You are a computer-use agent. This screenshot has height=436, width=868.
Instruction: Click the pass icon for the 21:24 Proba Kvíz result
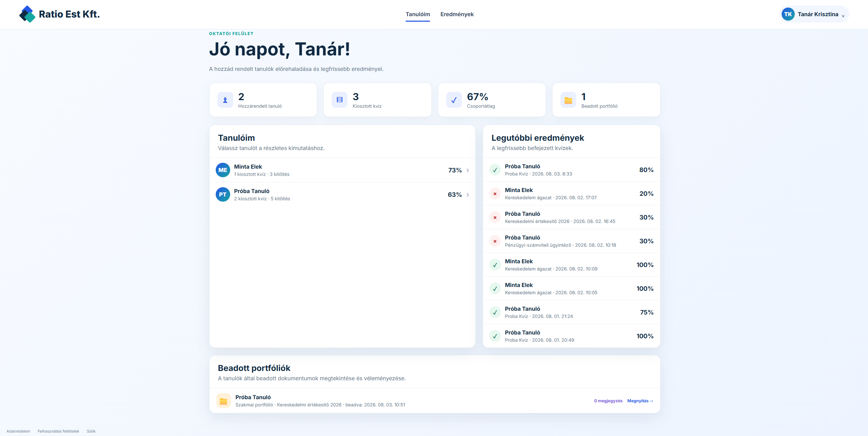pos(495,312)
